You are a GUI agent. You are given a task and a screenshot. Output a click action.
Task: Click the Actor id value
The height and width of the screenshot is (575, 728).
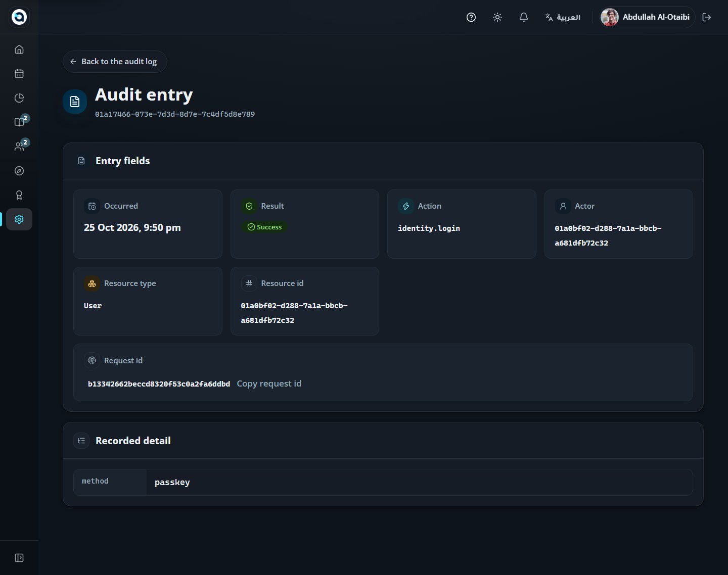point(608,235)
